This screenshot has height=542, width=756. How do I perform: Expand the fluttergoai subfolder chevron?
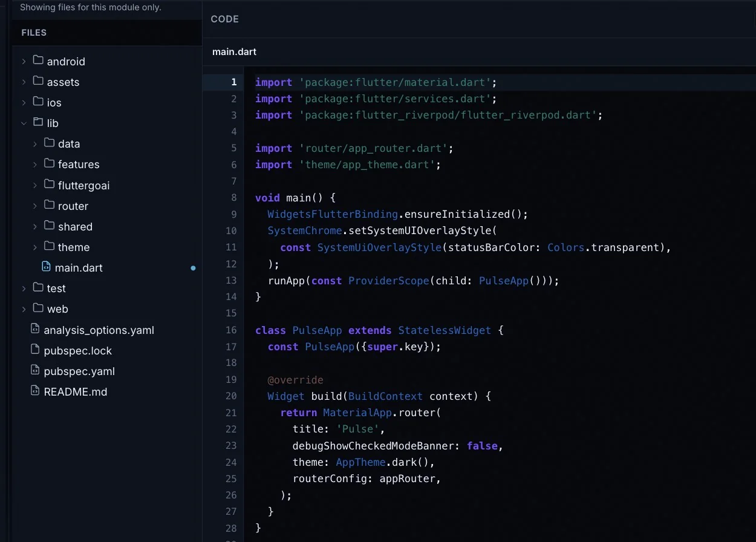[35, 185]
